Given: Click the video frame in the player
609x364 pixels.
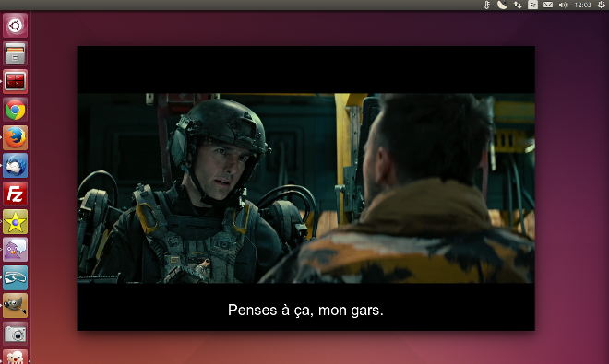Looking at the screenshot, I should pos(306,188).
